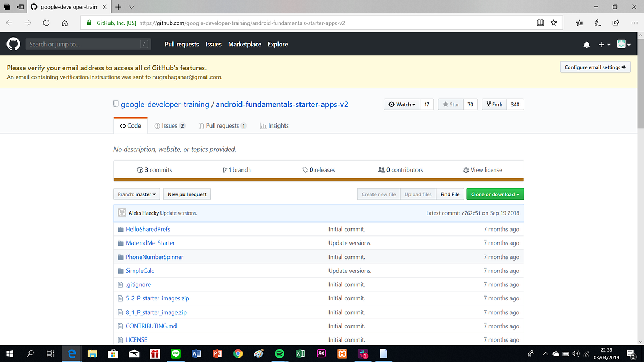
Task: Mute the system volume in the tray
Action: (x=575, y=353)
